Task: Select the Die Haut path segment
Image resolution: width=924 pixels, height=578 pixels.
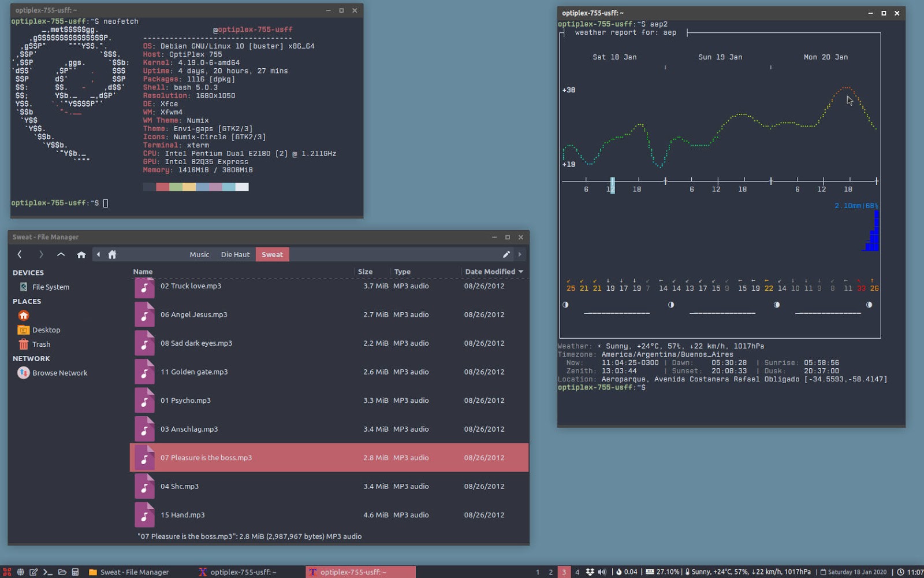Action: point(234,254)
